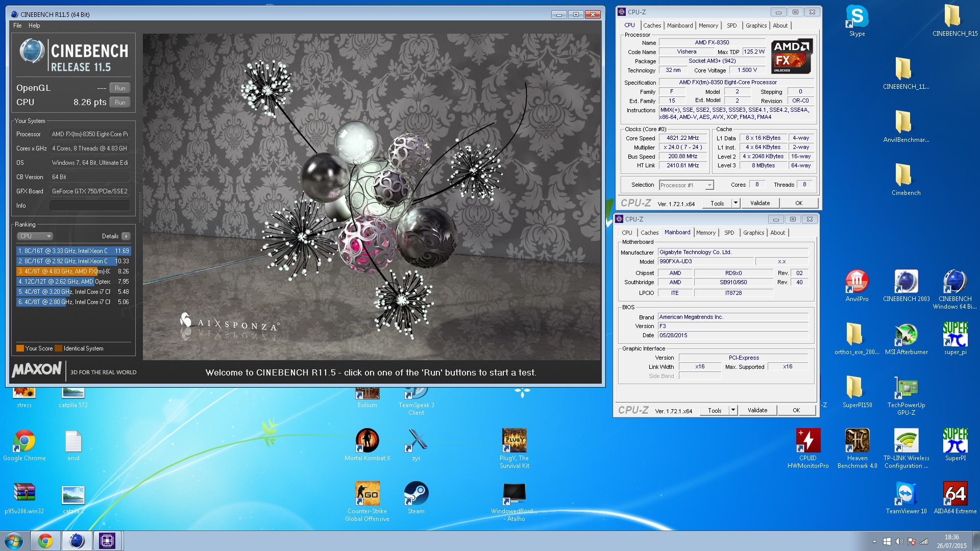Open the p95v286.win32 archive icon

coord(24,498)
